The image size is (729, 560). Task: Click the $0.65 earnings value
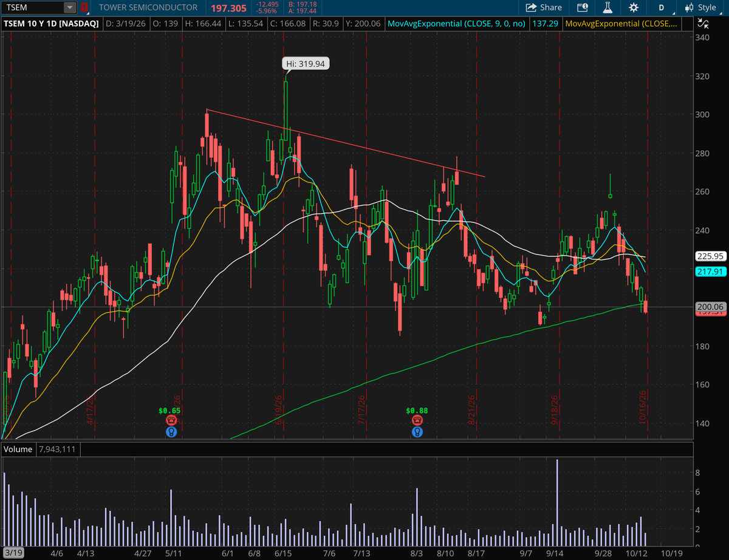pos(170,411)
